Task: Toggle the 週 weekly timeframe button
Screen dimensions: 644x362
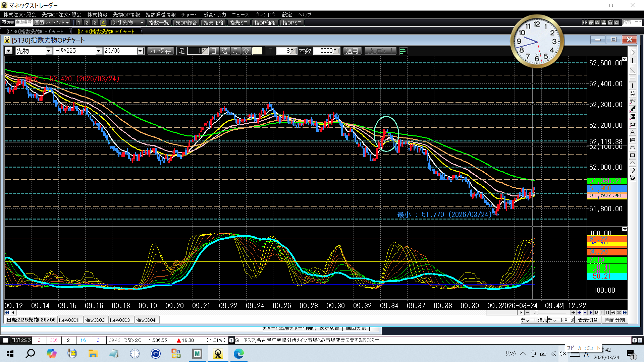Action: pos(225,51)
